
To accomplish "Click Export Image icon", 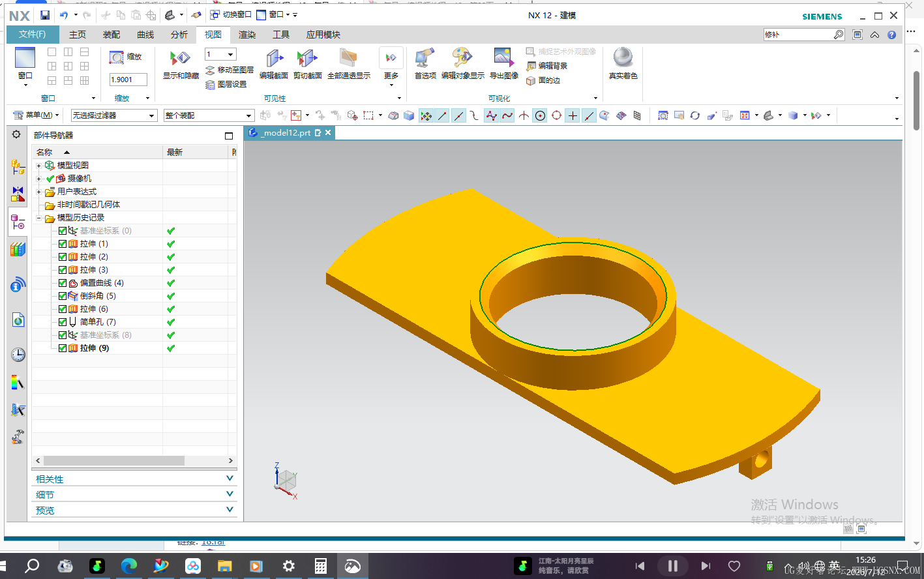I will click(503, 58).
